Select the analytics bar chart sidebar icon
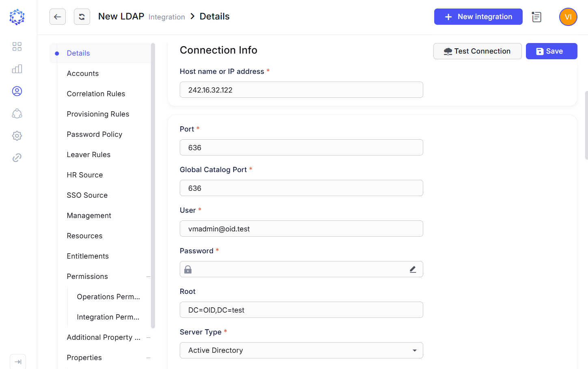The height and width of the screenshot is (369, 588). [x=17, y=69]
